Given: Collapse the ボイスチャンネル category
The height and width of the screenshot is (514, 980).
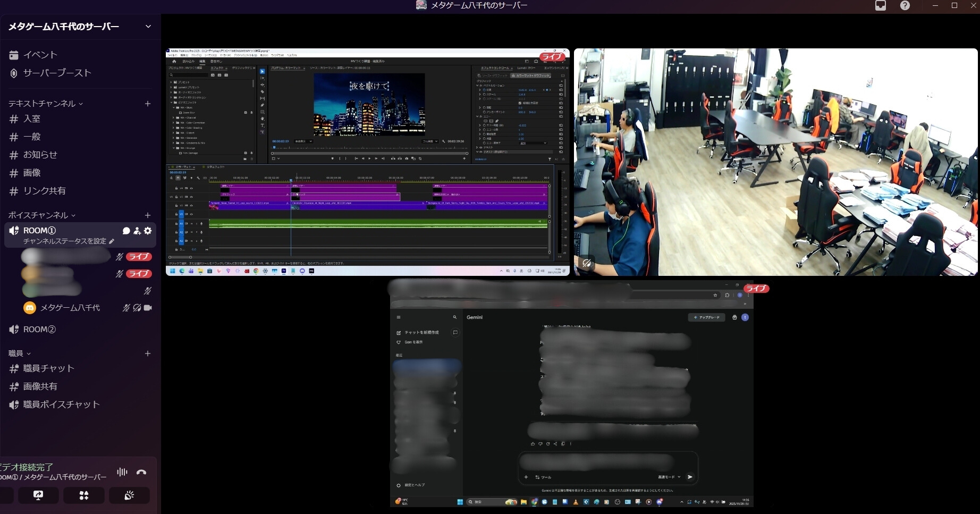Looking at the screenshot, I should pyautogui.click(x=41, y=215).
